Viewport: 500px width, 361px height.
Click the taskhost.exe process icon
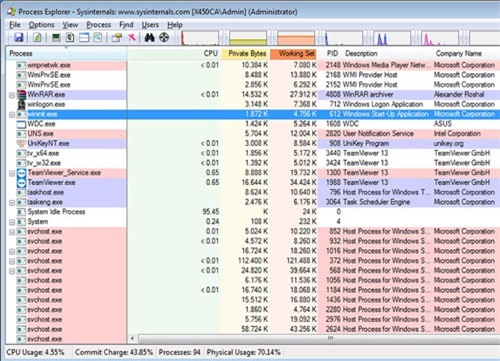(x=21, y=193)
